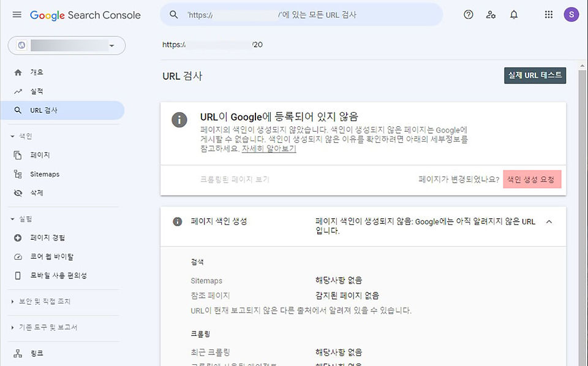Image resolution: width=588 pixels, height=366 pixels.
Task: Click 크롤링된 페이지 보기
Action: 235,180
